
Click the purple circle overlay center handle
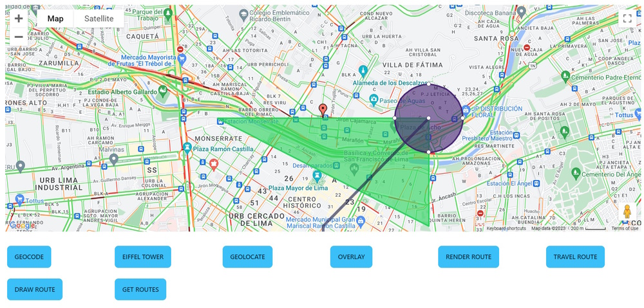428,118
